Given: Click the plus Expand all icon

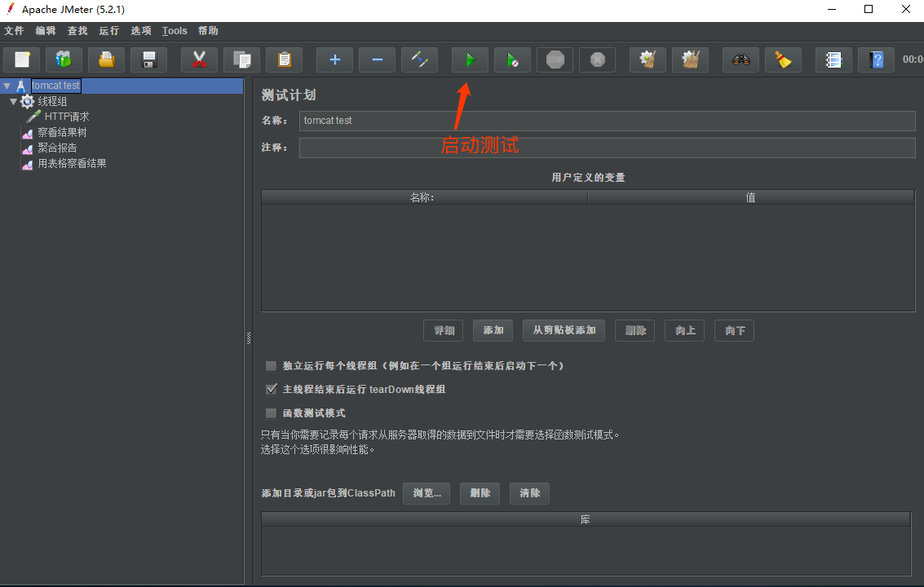Looking at the screenshot, I should (334, 60).
